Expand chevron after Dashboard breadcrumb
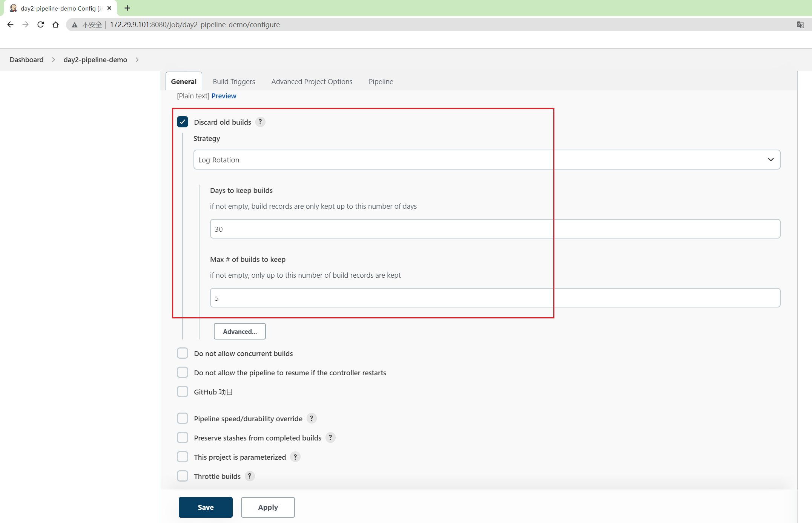The width and height of the screenshot is (812, 523). click(54, 60)
